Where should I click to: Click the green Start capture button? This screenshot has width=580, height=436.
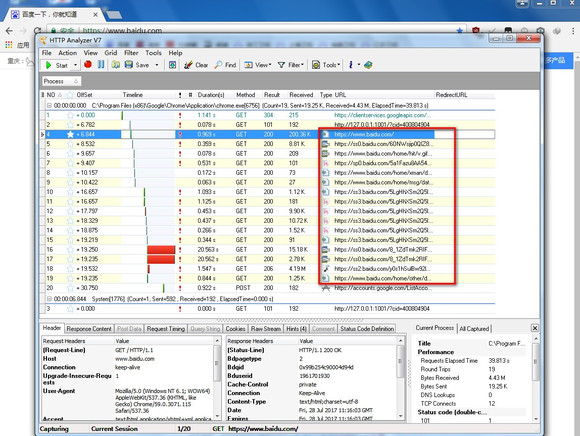(56, 65)
